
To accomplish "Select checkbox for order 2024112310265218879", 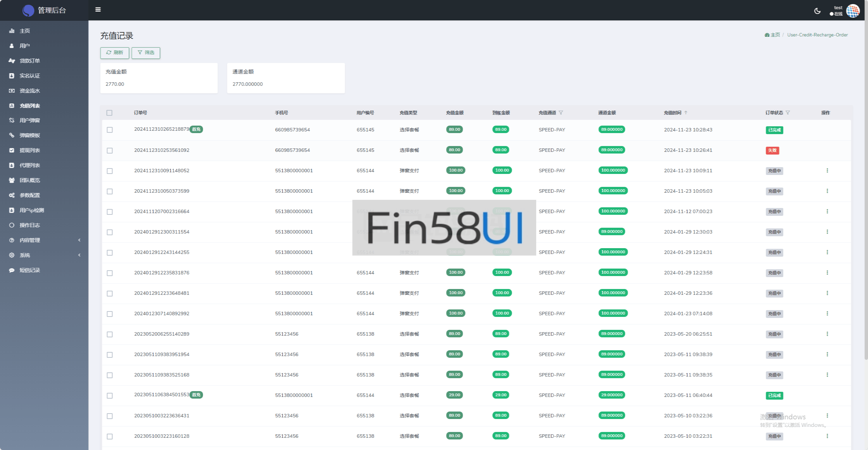I will click(110, 130).
